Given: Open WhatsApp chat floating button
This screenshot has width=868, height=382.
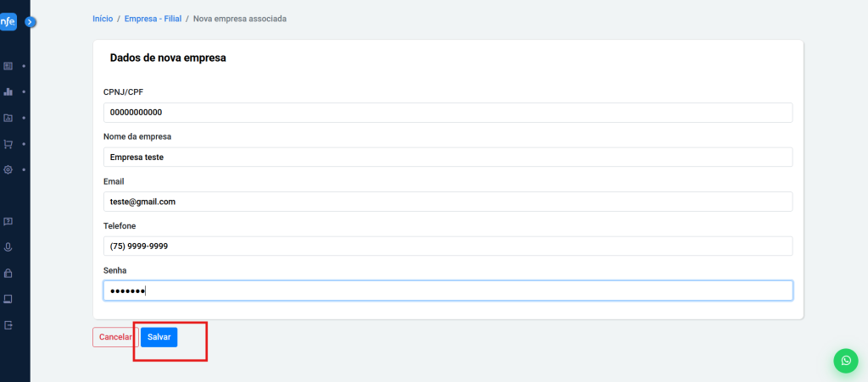Looking at the screenshot, I should (845, 360).
